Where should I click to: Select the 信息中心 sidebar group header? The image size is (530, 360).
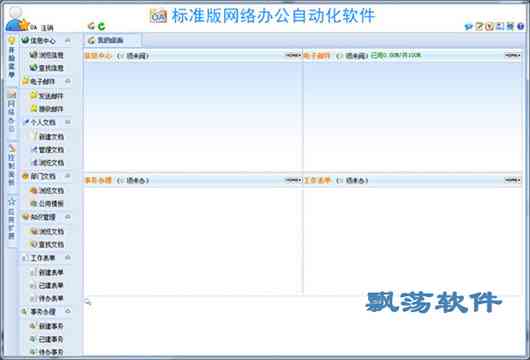(x=46, y=41)
